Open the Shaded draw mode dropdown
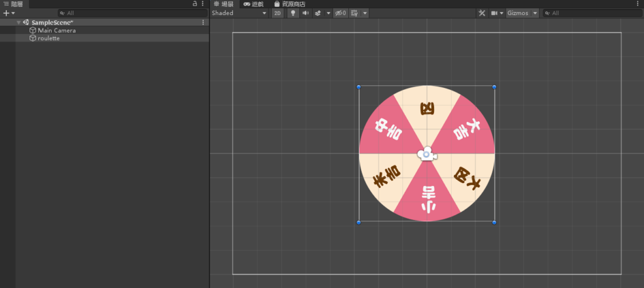The image size is (644, 288). 239,13
